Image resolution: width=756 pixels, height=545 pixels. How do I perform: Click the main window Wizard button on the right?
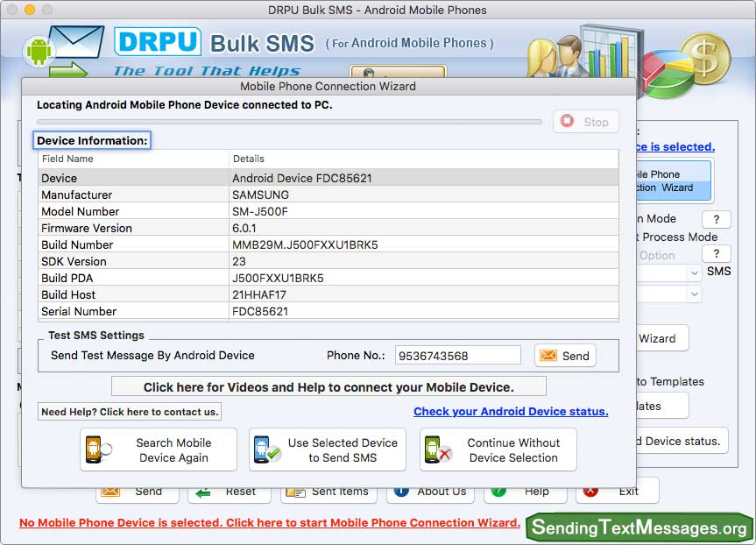pyautogui.click(x=662, y=338)
